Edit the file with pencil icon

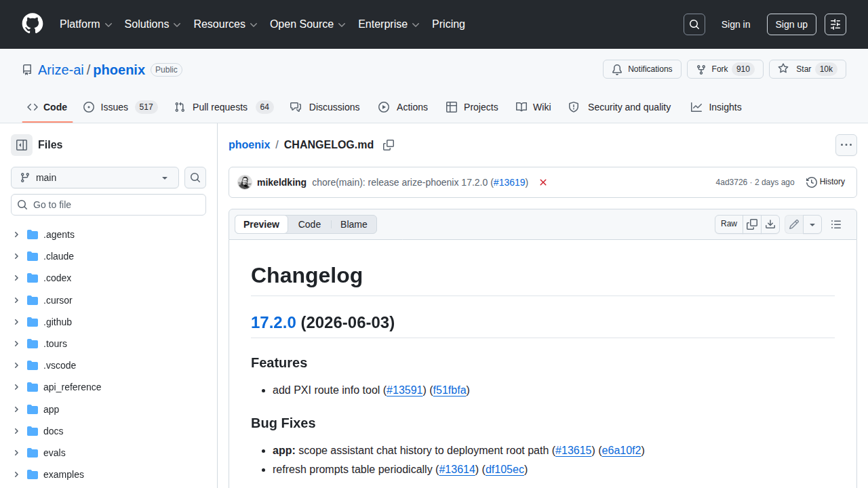794,224
